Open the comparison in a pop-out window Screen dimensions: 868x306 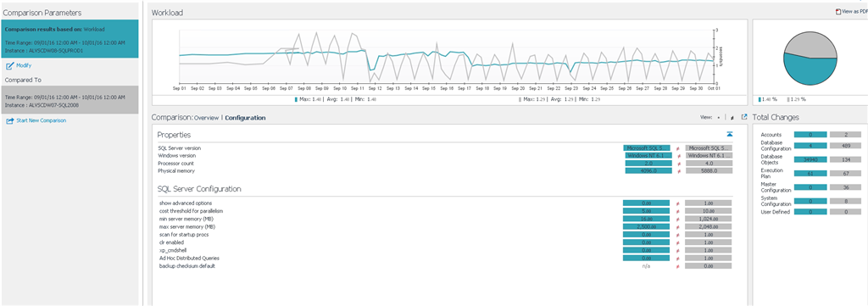[744, 117]
